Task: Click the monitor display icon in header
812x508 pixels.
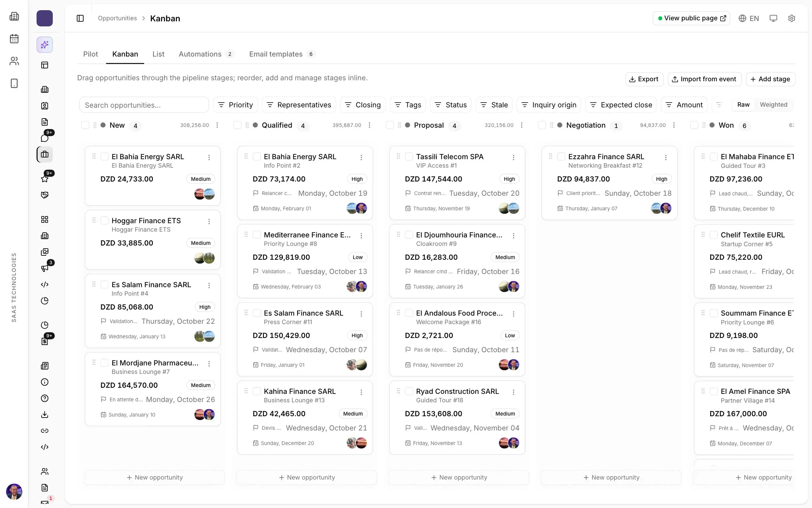Action: [773, 18]
